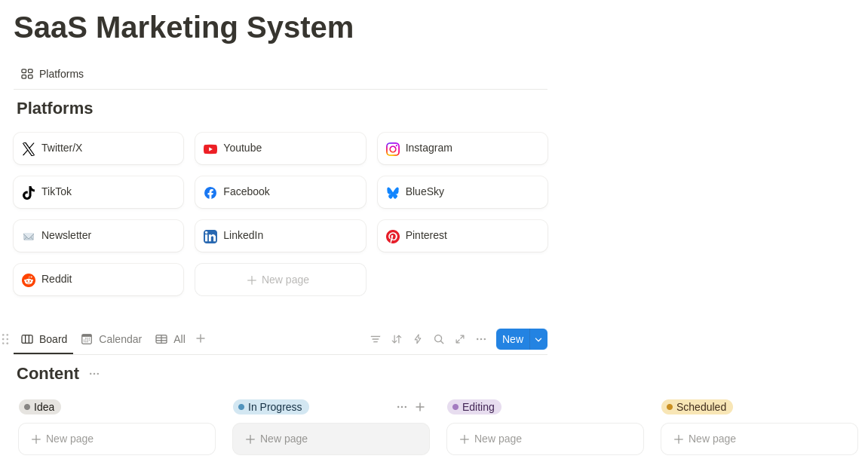Image resolution: width=868 pixels, height=468 pixels.
Task: Open database in full page via expand icon
Action: tap(460, 339)
